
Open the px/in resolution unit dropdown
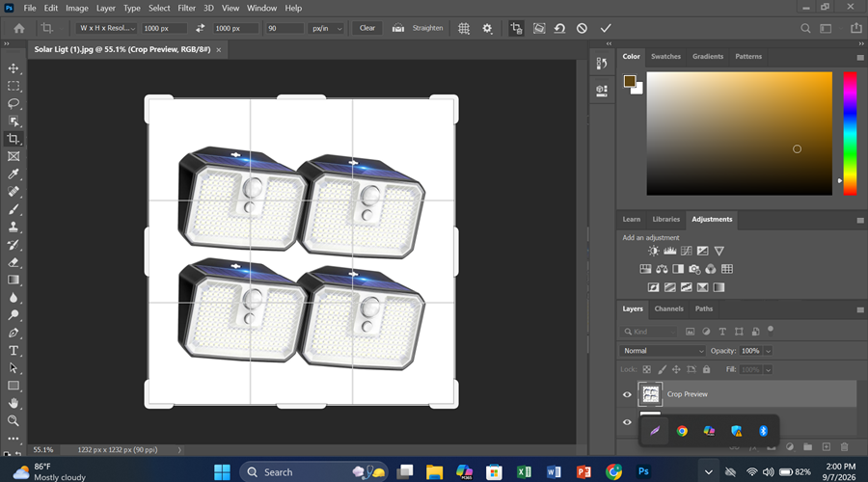point(327,28)
